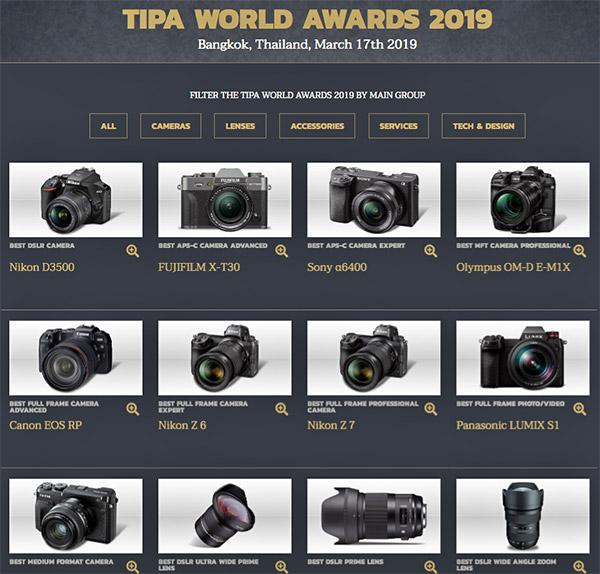Zoom into FUJIFILM X-T30 image via magnifier
The width and height of the screenshot is (600, 574).
pos(282,251)
